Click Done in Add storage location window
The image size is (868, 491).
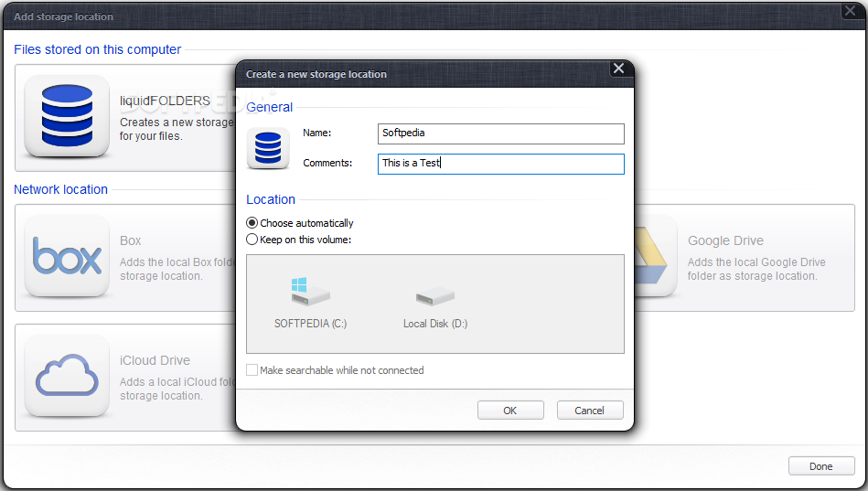click(x=821, y=466)
